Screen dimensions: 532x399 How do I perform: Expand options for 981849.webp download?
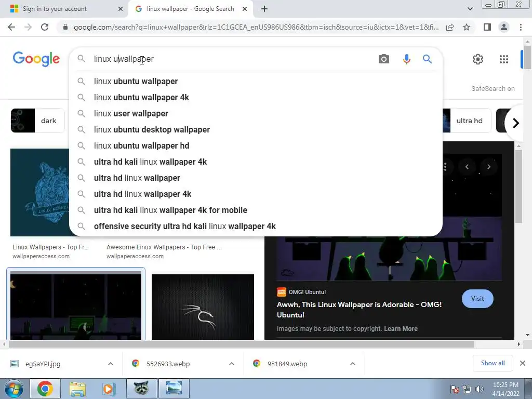click(x=353, y=364)
